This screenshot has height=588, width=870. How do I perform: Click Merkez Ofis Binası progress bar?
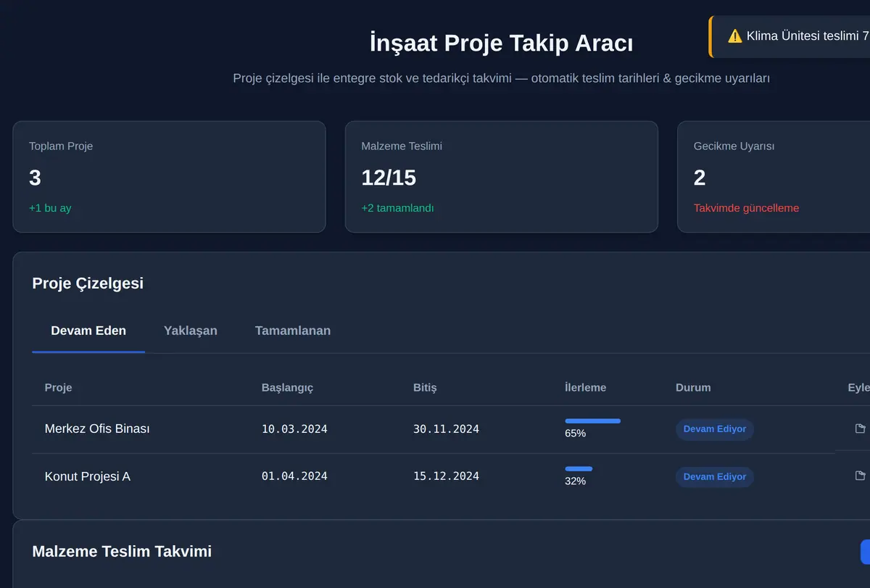tap(592, 421)
